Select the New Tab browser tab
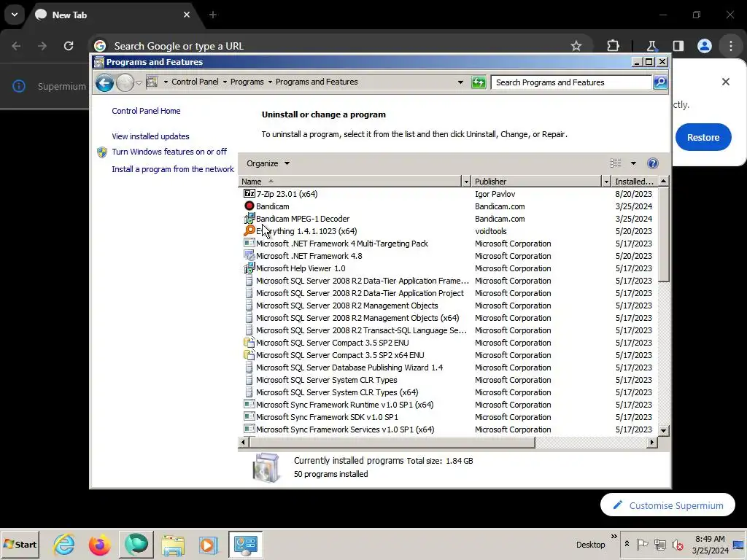The image size is (747, 560). pos(113,15)
